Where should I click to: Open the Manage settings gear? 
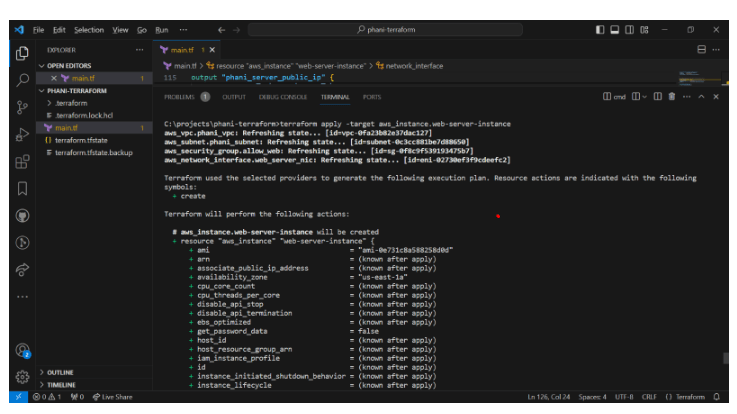pyautogui.click(x=21, y=377)
